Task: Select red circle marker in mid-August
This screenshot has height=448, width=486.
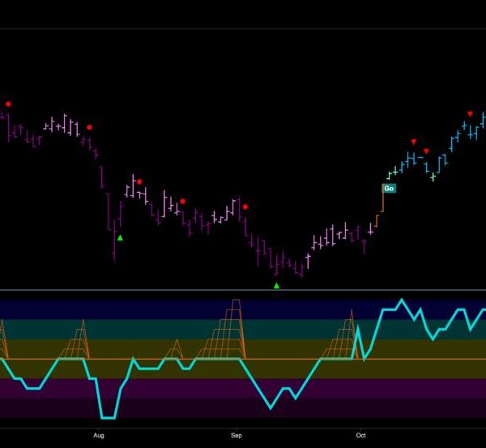Action: tap(183, 202)
